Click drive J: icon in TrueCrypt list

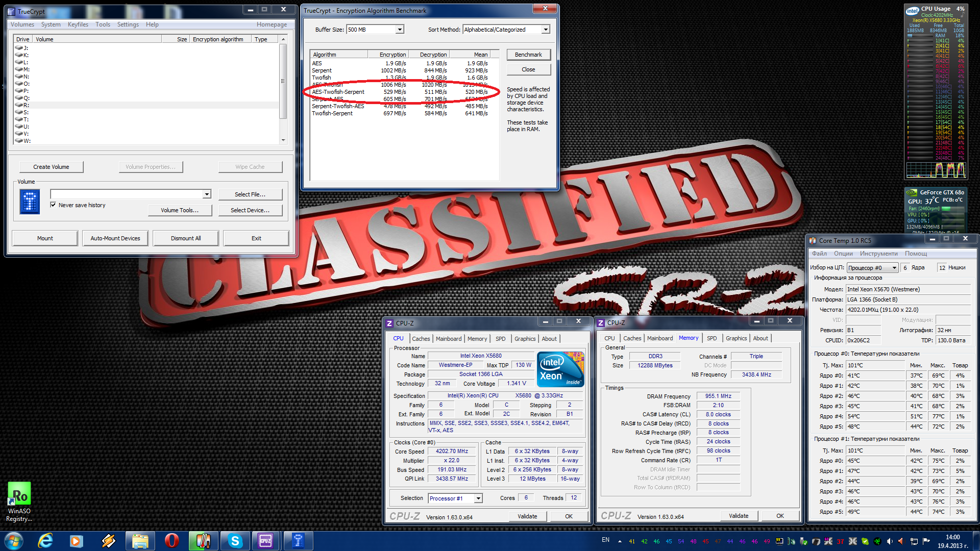coord(19,48)
